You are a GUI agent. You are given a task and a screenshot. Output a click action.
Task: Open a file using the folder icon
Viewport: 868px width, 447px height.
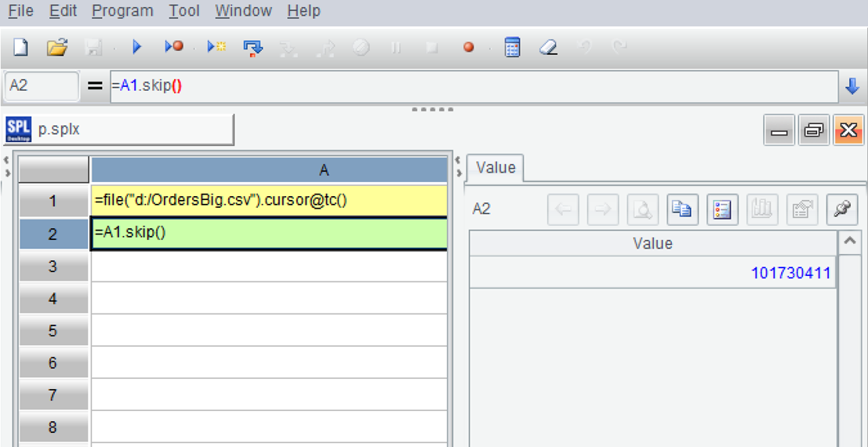pos(56,48)
